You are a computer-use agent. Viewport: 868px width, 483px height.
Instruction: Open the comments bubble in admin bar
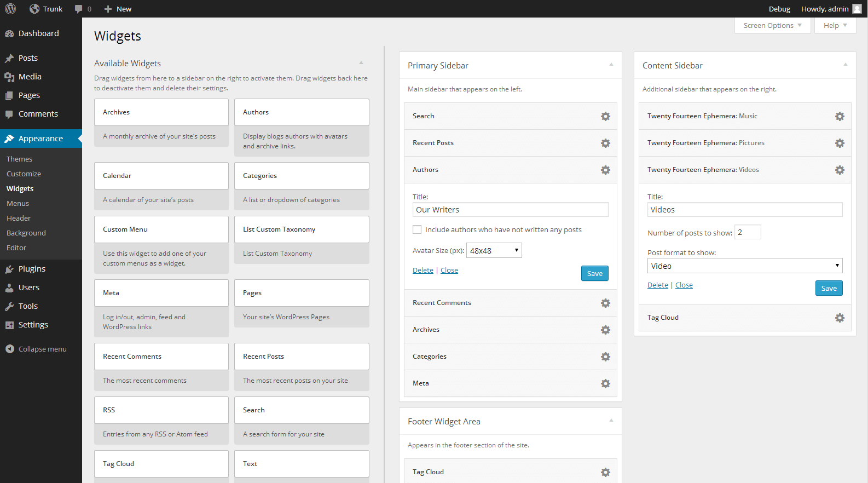coord(83,9)
